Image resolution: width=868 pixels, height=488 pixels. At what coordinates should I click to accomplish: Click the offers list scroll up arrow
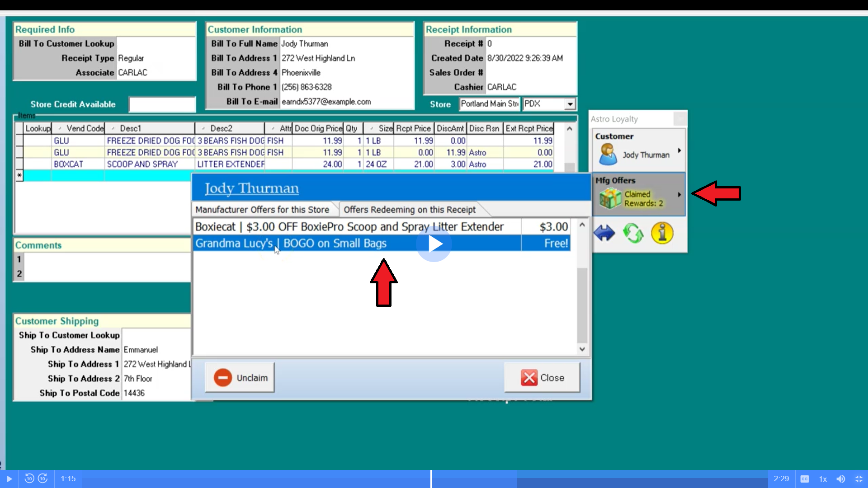(582, 225)
